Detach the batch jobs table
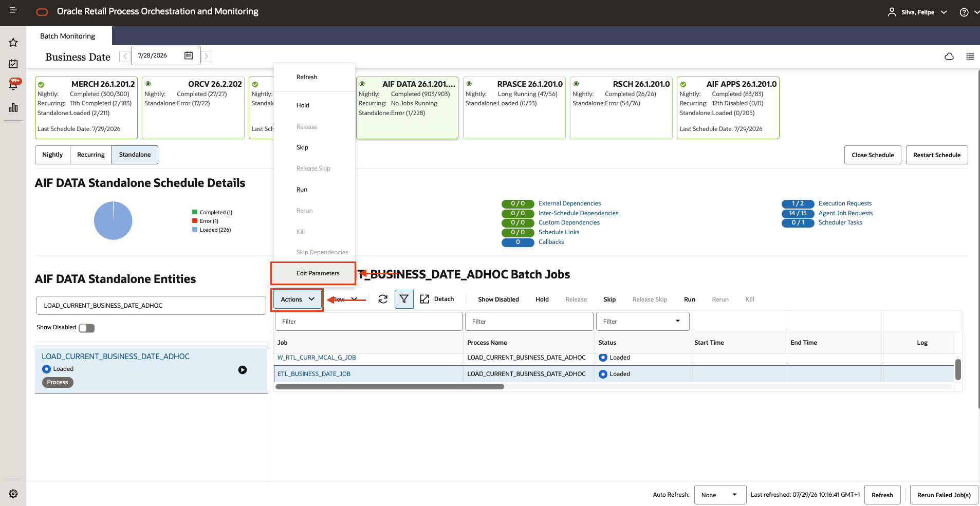980x506 pixels. point(437,299)
